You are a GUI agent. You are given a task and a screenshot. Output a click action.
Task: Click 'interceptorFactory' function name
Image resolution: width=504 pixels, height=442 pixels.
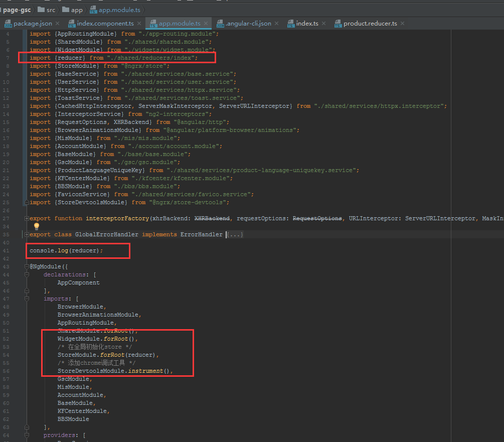pyautogui.click(x=117, y=219)
